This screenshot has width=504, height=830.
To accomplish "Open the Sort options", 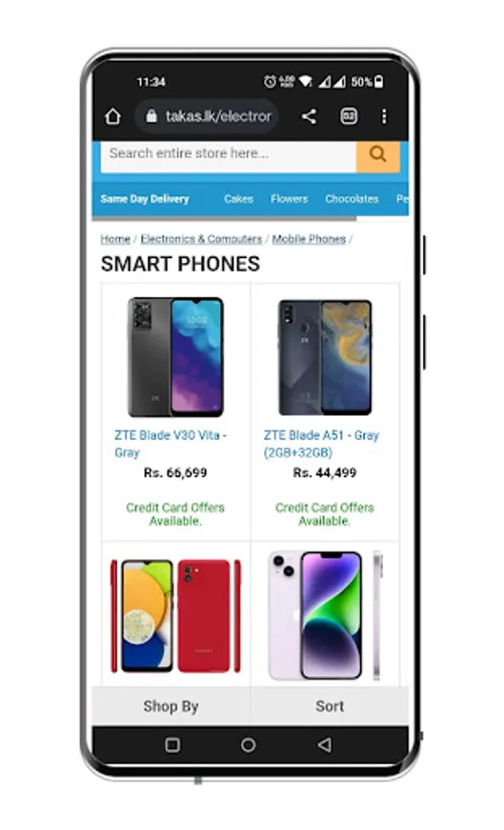I will 330,706.
